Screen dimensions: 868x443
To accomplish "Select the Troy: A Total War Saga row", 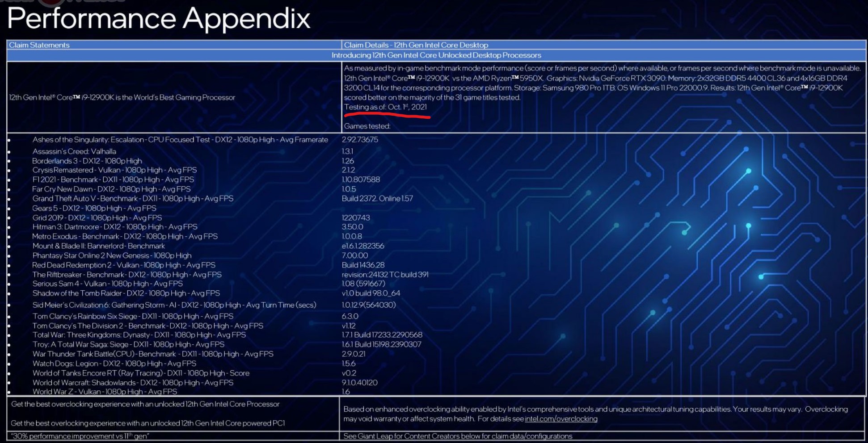I will 128,345.
